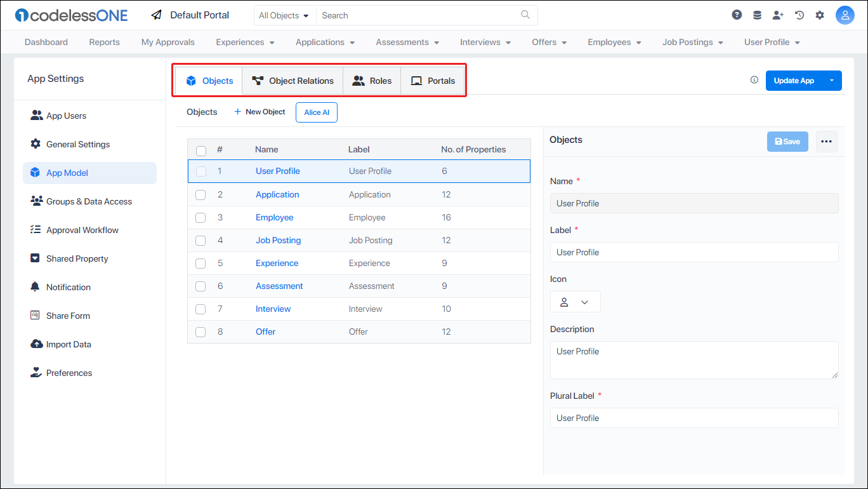
Task: Open the Job Posting object link
Action: pyautogui.click(x=278, y=240)
